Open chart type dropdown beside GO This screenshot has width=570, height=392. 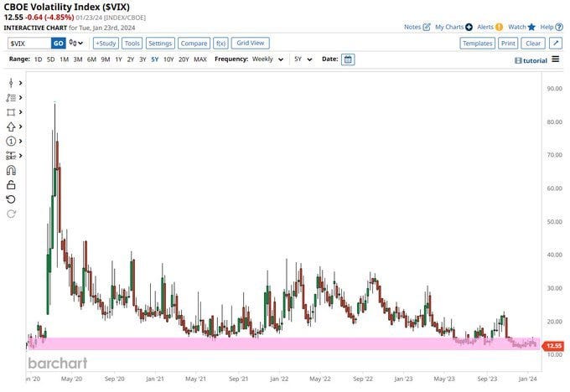(x=77, y=43)
